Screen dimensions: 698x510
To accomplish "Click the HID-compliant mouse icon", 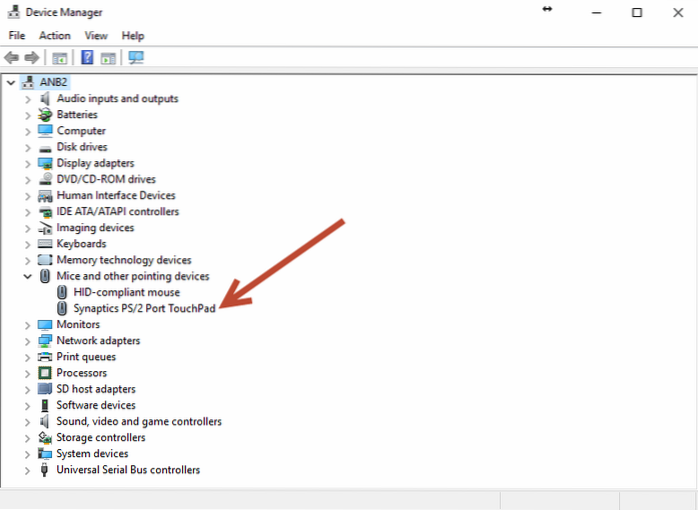I will click(x=62, y=292).
